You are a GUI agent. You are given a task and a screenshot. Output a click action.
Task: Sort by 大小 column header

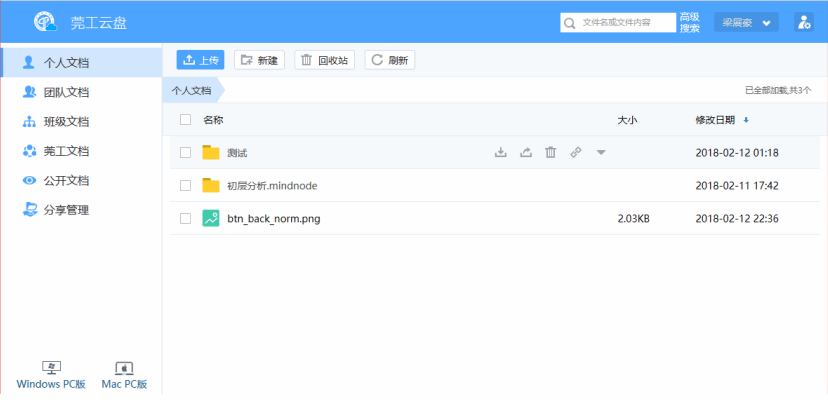[x=627, y=120]
